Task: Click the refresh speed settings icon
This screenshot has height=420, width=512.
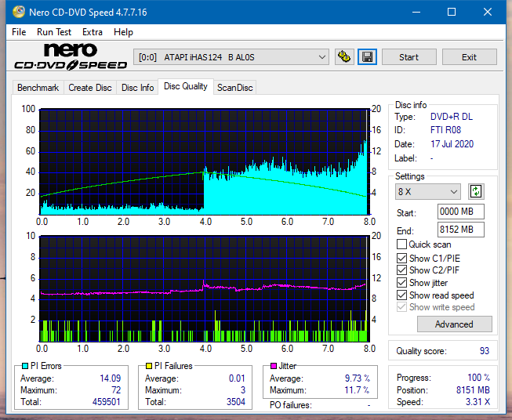Action: [x=476, y=191]
